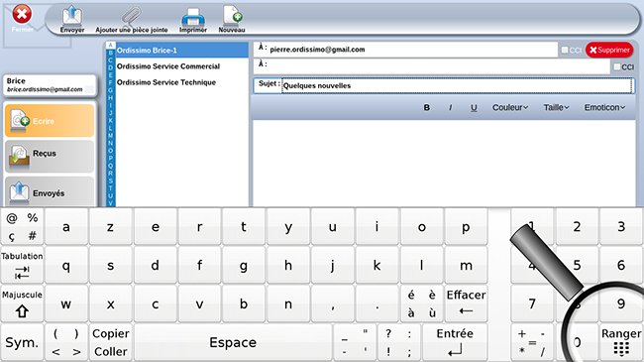The height and width of the screenshot is (362, 644).
Task: Tap the letter g key
Action: coord(244,266)
